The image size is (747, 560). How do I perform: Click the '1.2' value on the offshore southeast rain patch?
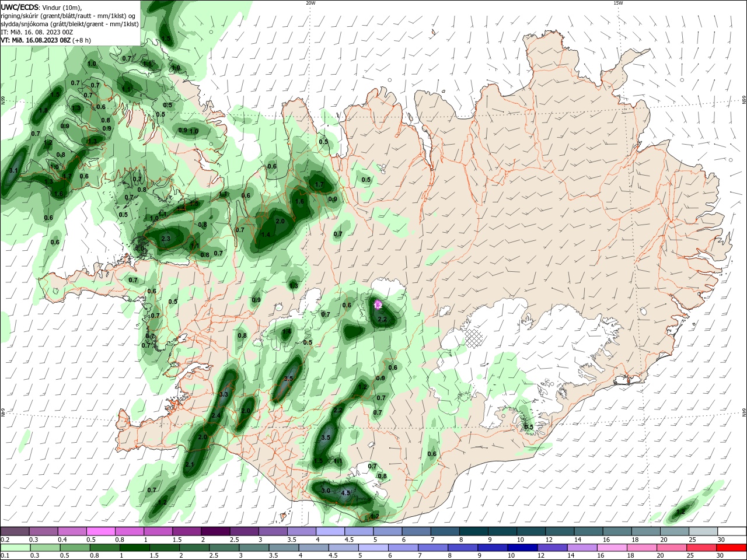[x=680, y=512]
